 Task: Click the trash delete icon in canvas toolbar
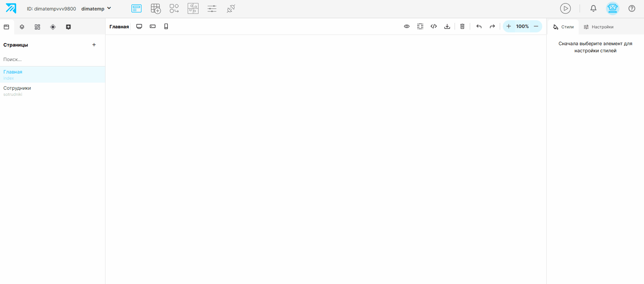[x=462, y=26]
